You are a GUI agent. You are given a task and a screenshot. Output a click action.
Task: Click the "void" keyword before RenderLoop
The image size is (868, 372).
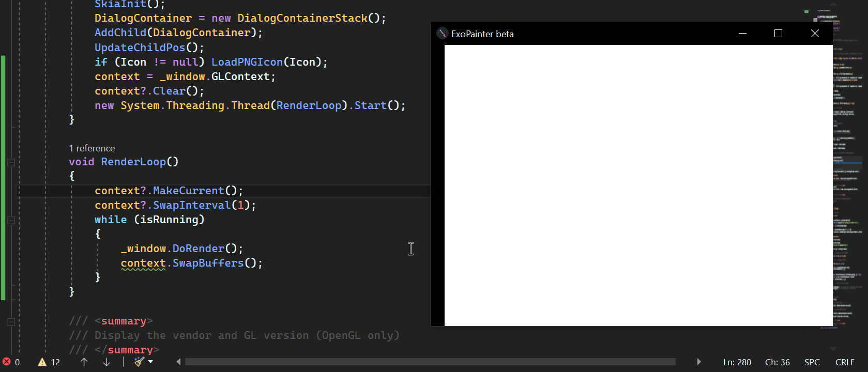tap(82, 162)
